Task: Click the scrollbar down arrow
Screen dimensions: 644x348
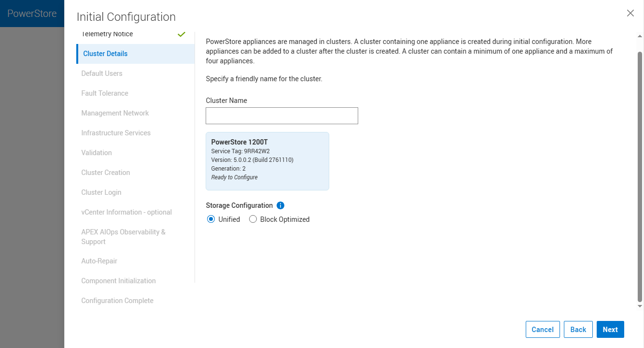Action: (x=640, y=306)
